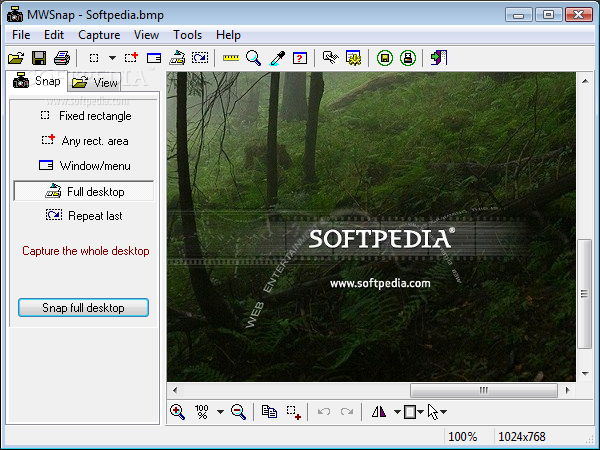The width and height of the screenshot is (600, 450).
Task: Click the captured Softpedia image preview
Action: coord(371,227)
